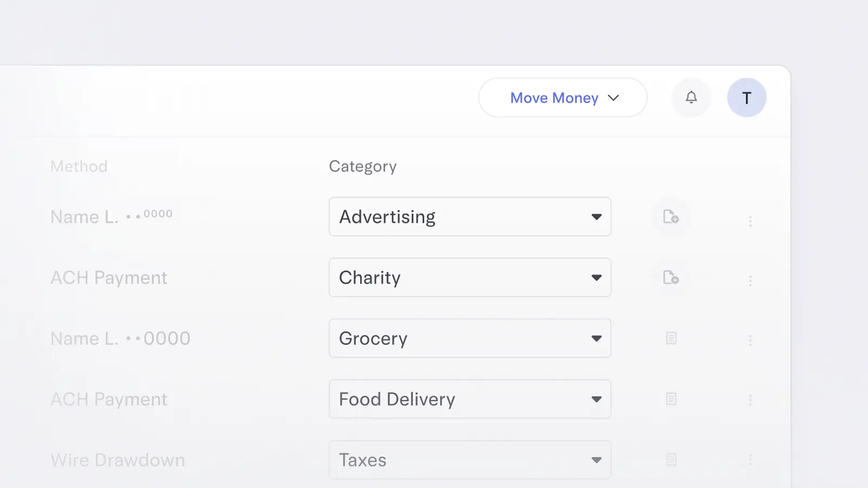Click the attach receipt icon next to Advertising
Screen dimensions: 868x488
671,217
